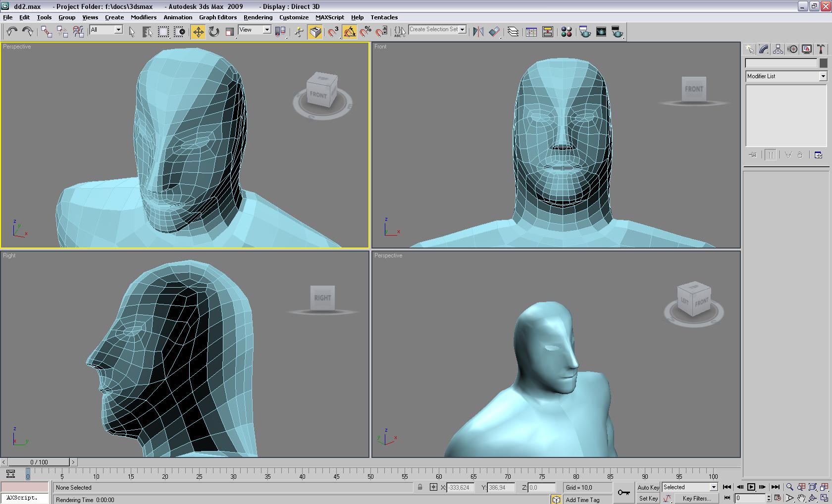Image resolution: width=832 pixels, height=504 pixels.
Task: Click the Mirror tool icon
Action: pos(478,32)
